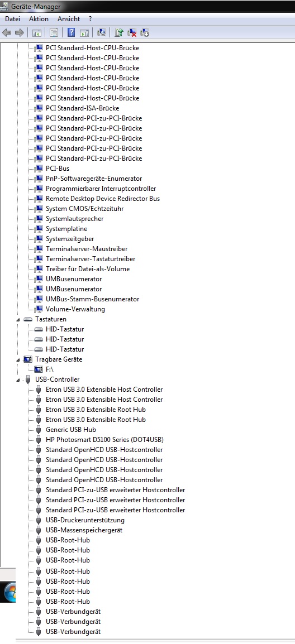Click the blue Help question mark toolbar icon
This screenshot has width=295, height=644.
pyautogui.click(x=71, y=32)
